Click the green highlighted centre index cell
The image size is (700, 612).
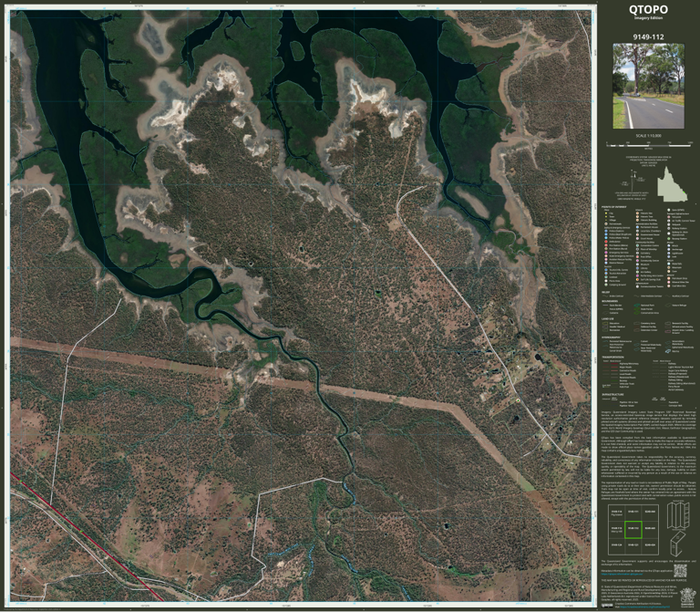coord(633,530)
